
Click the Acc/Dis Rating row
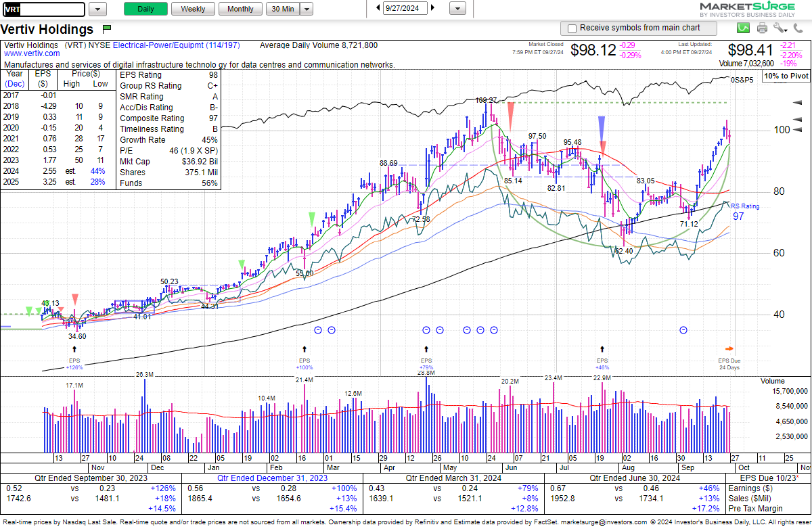169,108
